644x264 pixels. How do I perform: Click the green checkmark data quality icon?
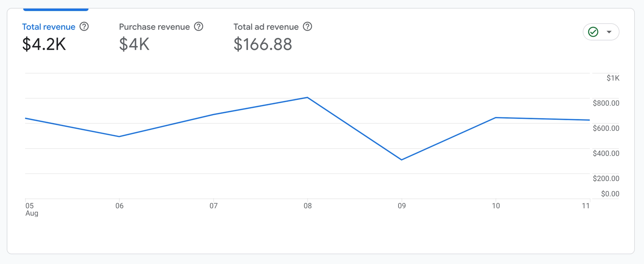593,32
